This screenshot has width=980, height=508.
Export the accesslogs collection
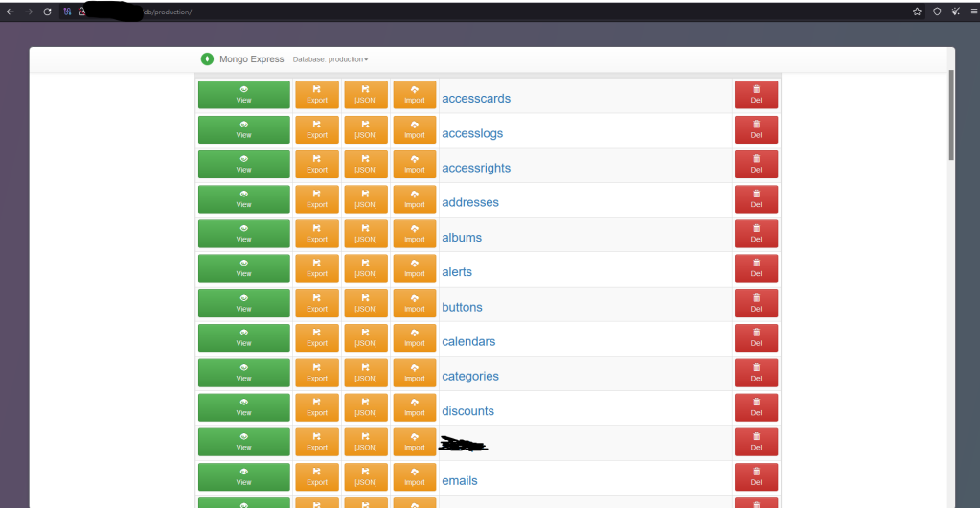pos(317,129)
